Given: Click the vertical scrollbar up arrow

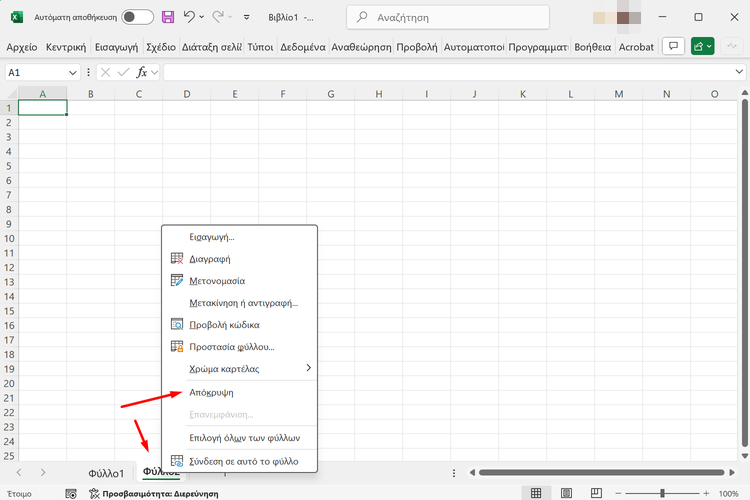Looking at the screenshot, I should [744, 92].
